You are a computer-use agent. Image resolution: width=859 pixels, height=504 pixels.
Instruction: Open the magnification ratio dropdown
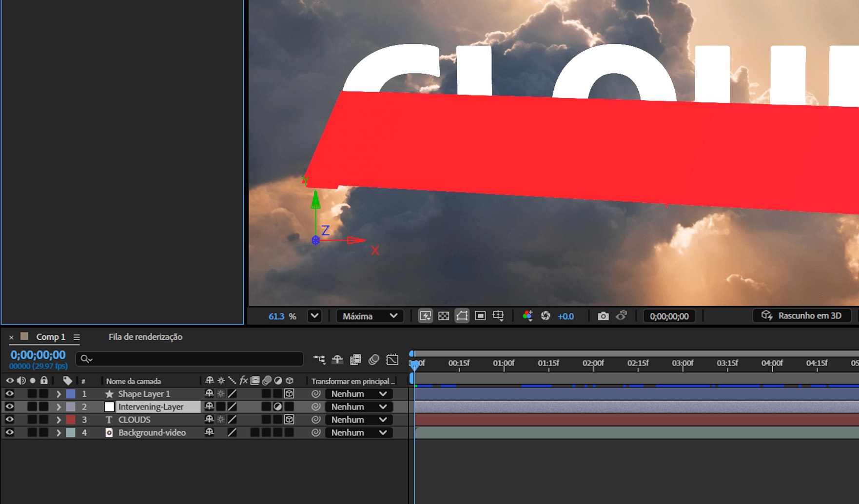pos(314,316)
